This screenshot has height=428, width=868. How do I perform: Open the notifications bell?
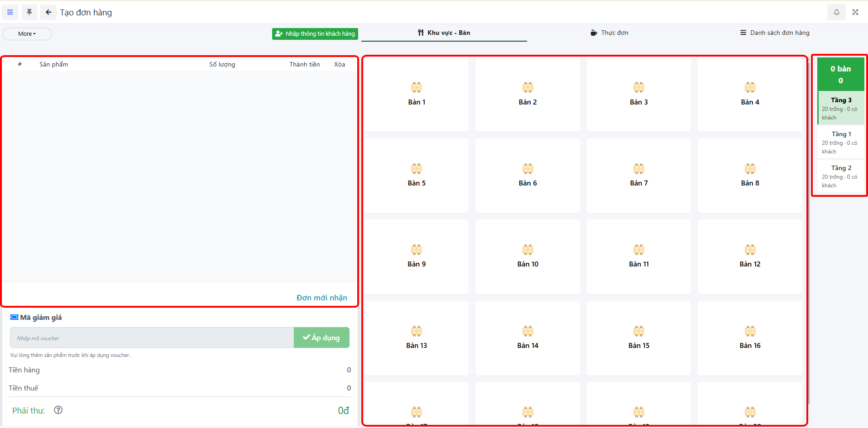pyautogui.click(x=836, y=12)
